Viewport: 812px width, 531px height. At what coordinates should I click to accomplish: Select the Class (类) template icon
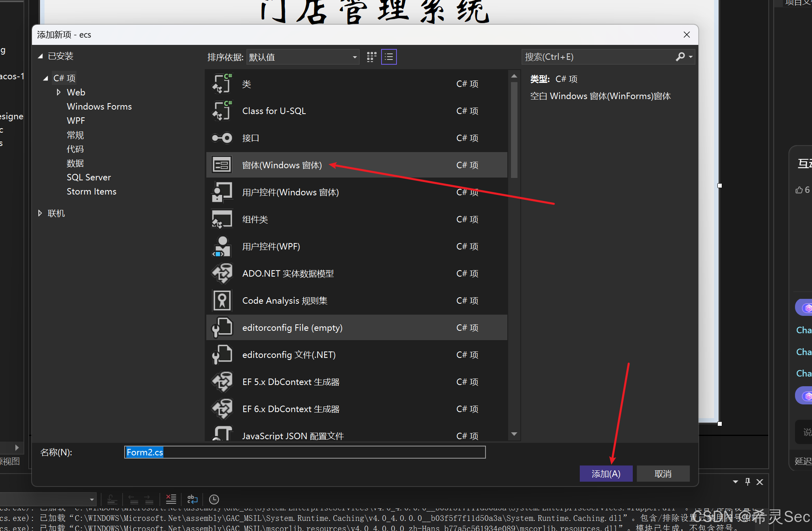tap(222, 84)
